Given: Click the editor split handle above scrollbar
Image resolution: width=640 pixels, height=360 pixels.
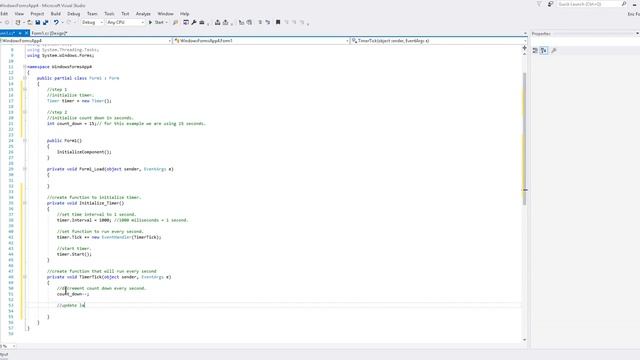Looking at the screenshot, I should 524,48.
